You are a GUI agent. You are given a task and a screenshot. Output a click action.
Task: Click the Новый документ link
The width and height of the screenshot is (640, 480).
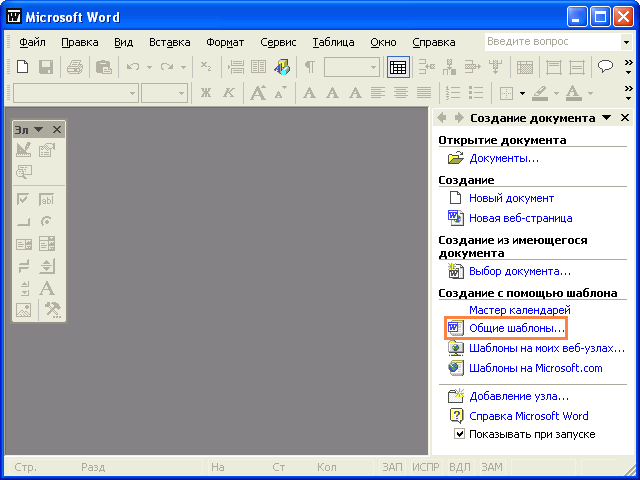click(x=511, y=198)
